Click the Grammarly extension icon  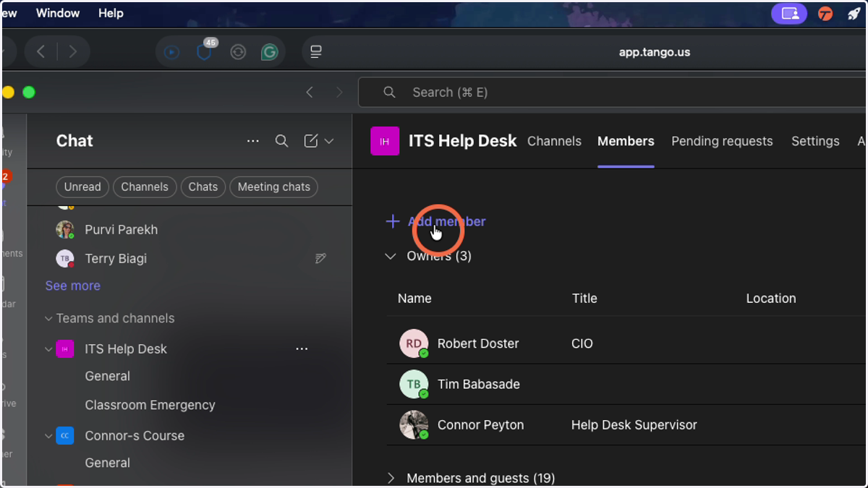point(270,52)
